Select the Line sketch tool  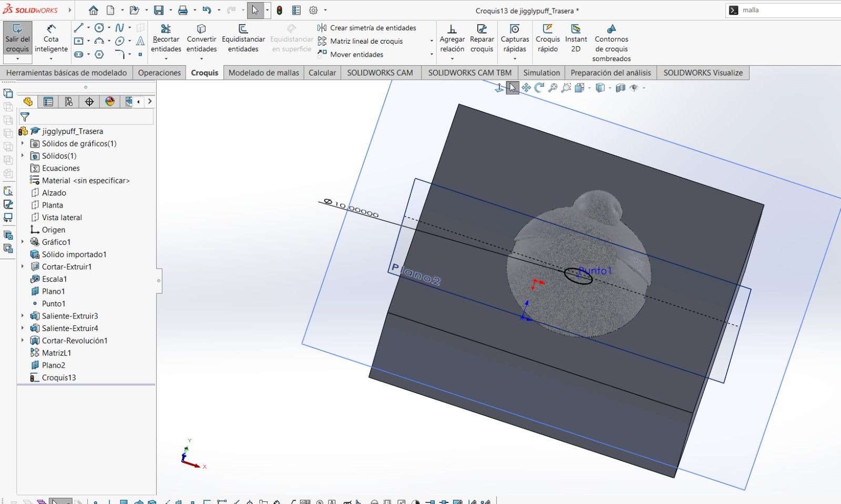[x=78, y=28]
